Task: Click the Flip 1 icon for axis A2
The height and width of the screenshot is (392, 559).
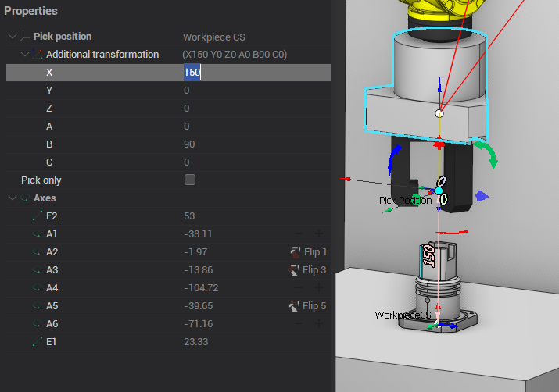Action: [295, 252]
